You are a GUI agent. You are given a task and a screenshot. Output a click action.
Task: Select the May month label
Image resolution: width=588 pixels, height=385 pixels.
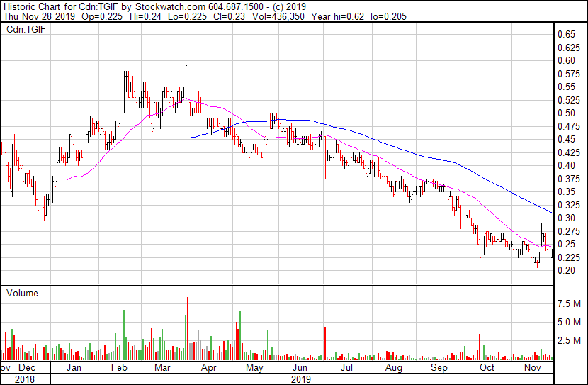coord(254,367)
